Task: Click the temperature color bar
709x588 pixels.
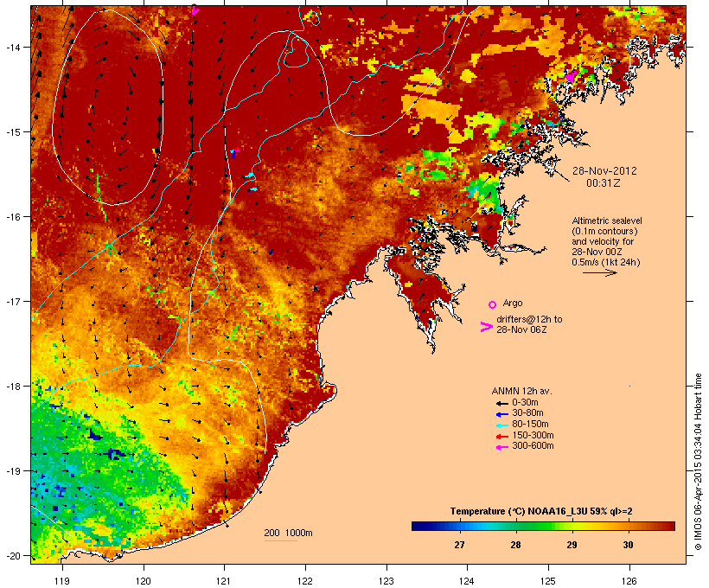Action: click(543, 526)
